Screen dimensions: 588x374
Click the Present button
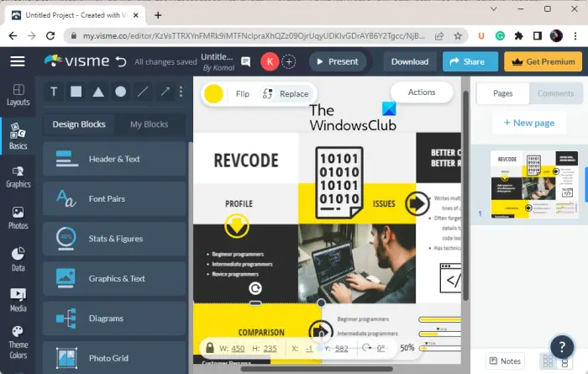tap(338, 61)
